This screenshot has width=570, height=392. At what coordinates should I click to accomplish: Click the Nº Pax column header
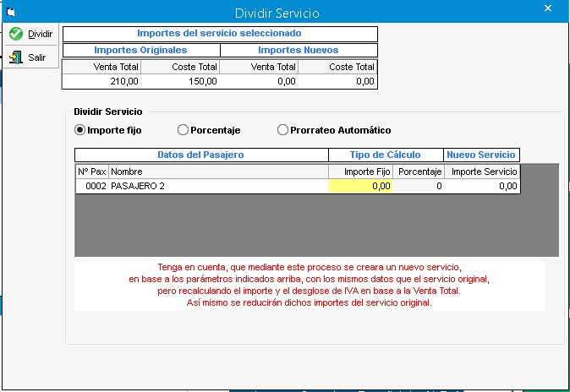pos(91,171)
